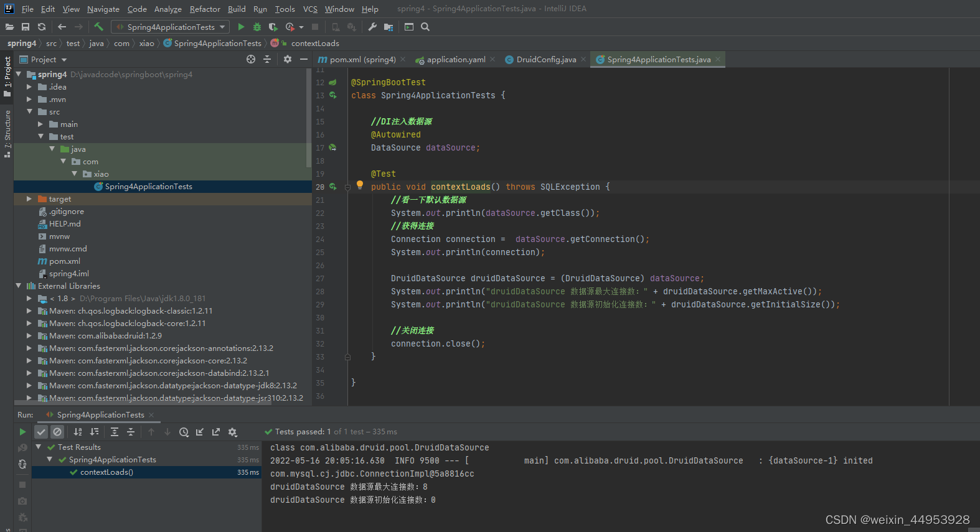The image size is (980, 532).
Task: Open the File menu
Action: point(27,9)
